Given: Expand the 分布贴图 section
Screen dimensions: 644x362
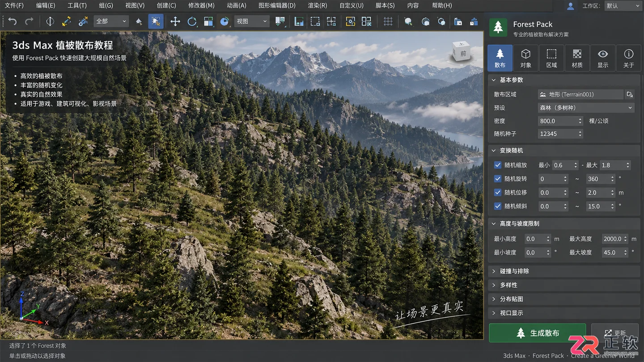Looking at the screenshot, I should tap(564, 299).
